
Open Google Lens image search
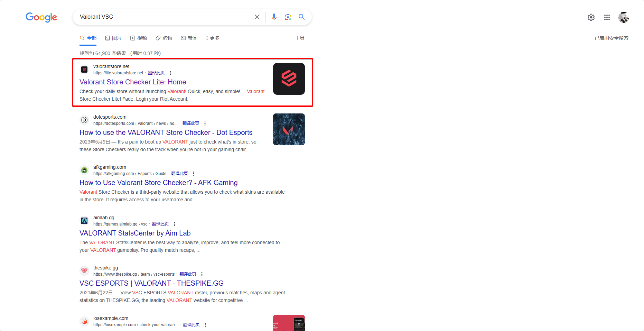click(288, 17)
